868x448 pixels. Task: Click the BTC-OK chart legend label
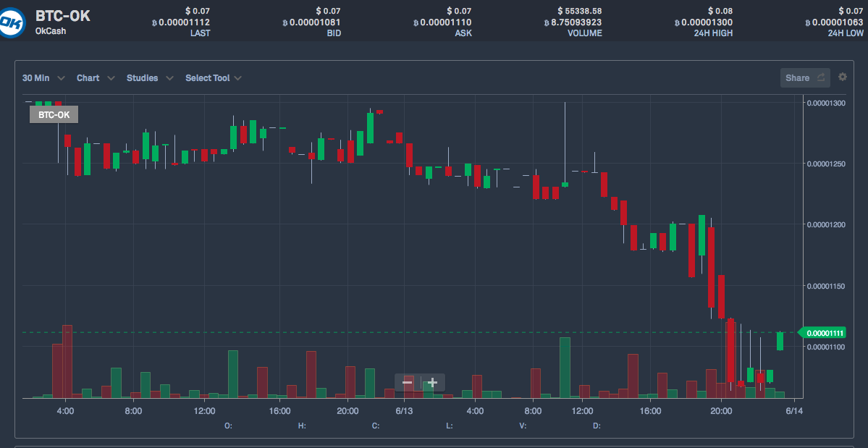coord(54,114)
